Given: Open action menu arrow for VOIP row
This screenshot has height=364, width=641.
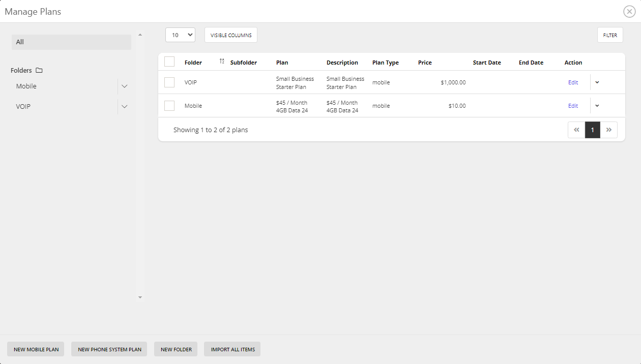Looking at the screenshot, I should pos(597,82).
